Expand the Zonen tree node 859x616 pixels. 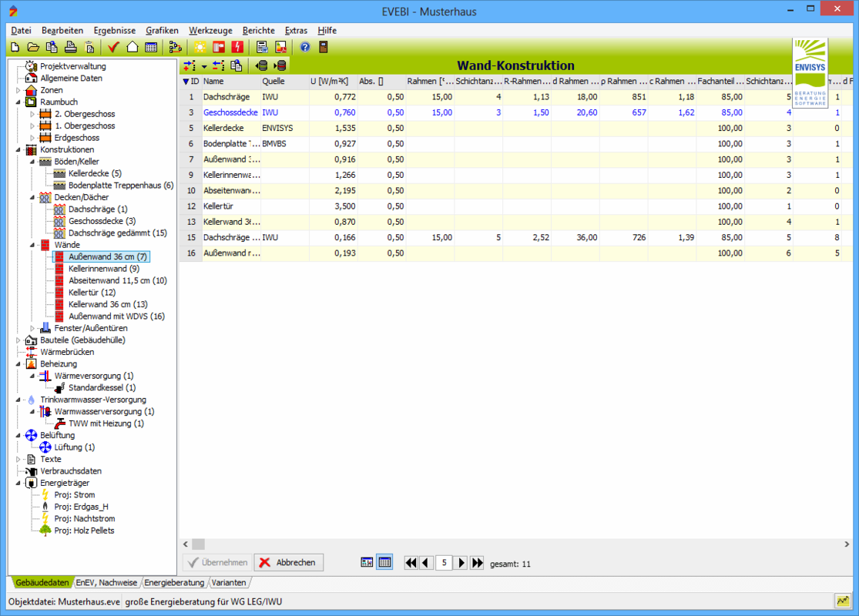point(18,90)
